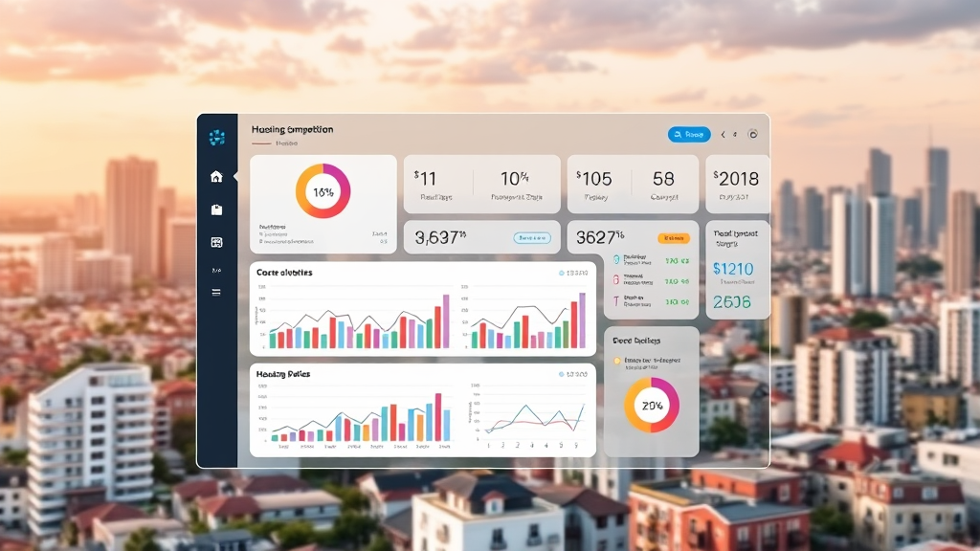Image resolution: width=980 pixels, height=551 pixels.
Task: Select the clipboard icon in sidebar
Action: (x=216, y=209)
